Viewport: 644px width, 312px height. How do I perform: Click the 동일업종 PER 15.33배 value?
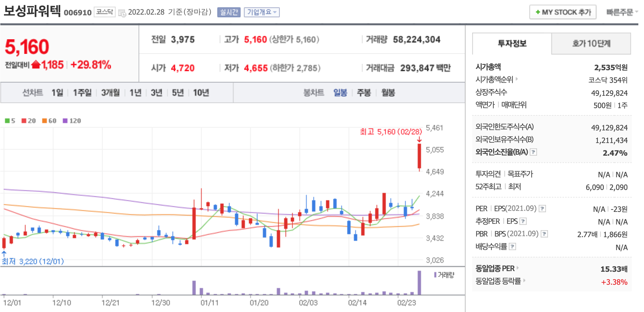[x=614, y=269]
